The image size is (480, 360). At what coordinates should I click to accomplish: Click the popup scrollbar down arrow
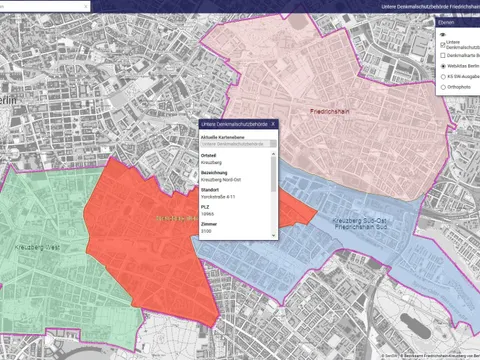274,235
